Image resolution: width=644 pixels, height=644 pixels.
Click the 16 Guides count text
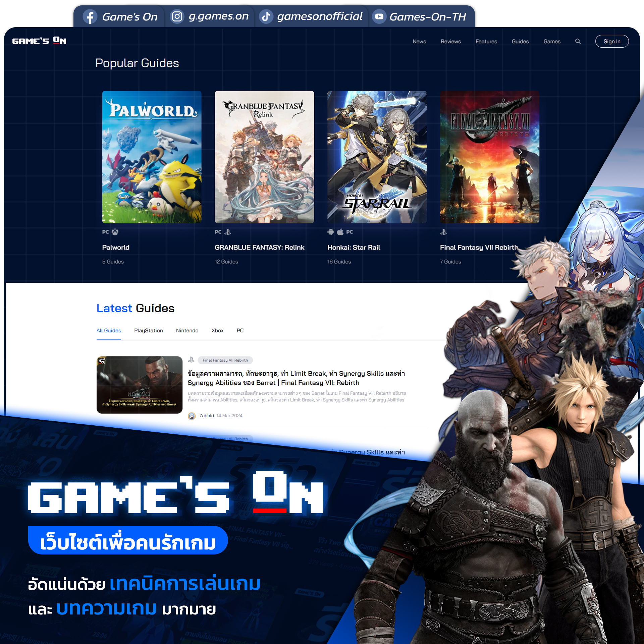click(339, 262)
